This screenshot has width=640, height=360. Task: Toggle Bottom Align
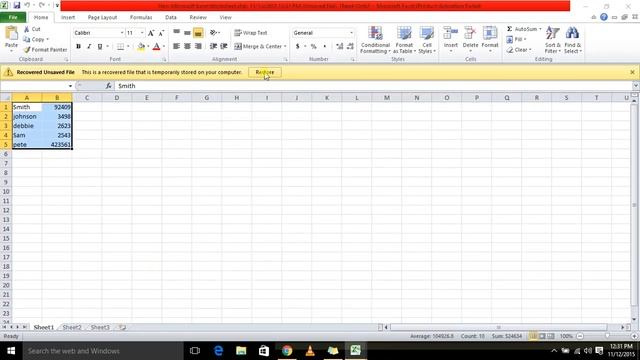tap(198, 33)
